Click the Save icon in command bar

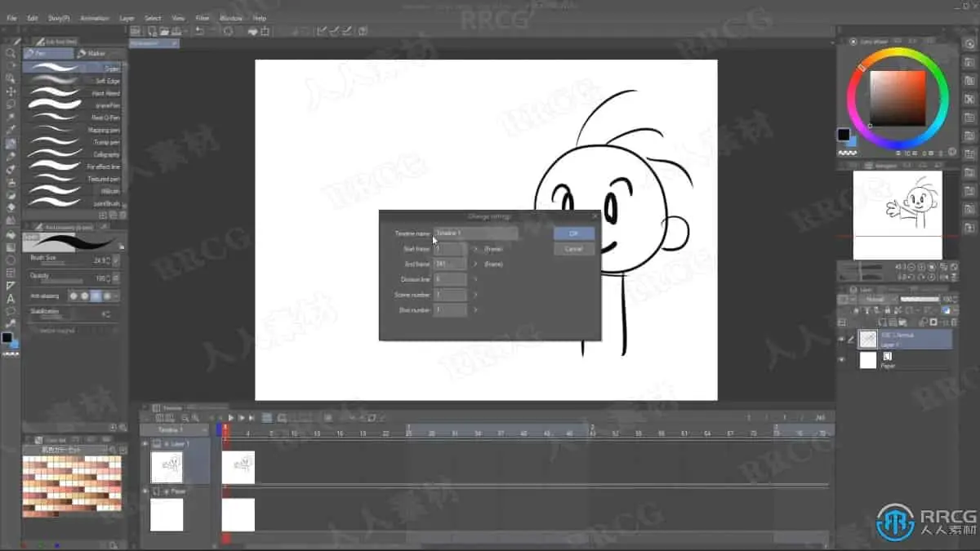(176, 31)
